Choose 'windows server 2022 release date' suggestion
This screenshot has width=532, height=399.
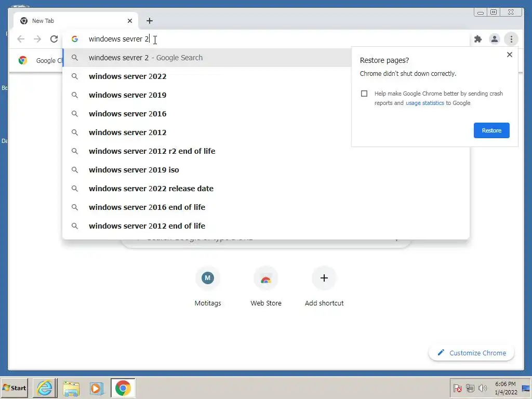pyautogui.click(x=266, y=188)
